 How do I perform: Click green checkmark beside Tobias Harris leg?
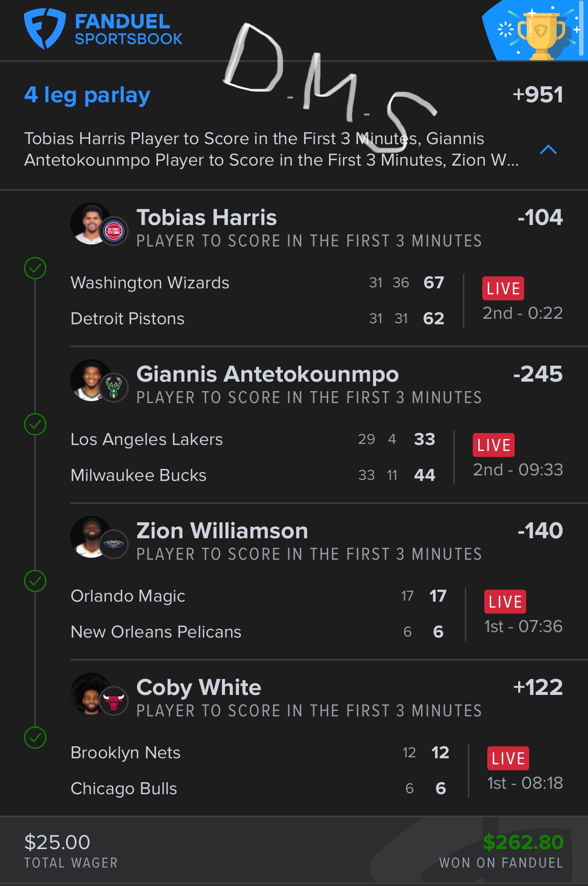(35, 268)
